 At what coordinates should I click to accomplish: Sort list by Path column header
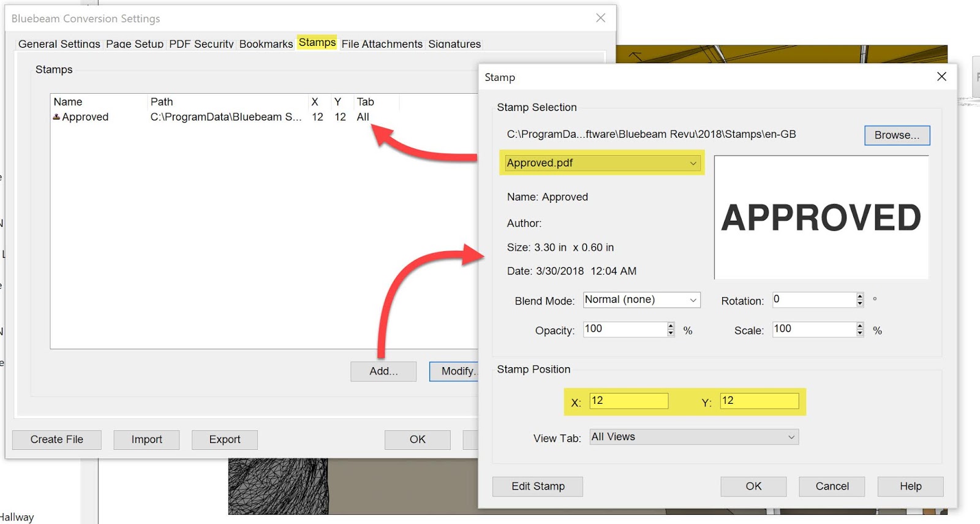point(228,102)
